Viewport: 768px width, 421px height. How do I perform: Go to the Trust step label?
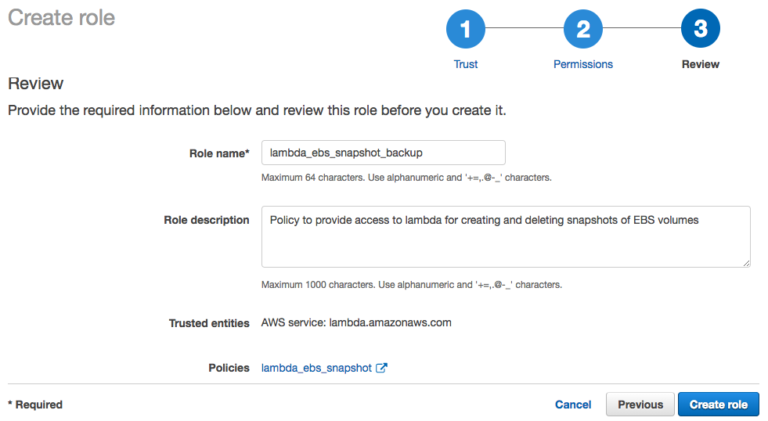[x=466, y=64]
